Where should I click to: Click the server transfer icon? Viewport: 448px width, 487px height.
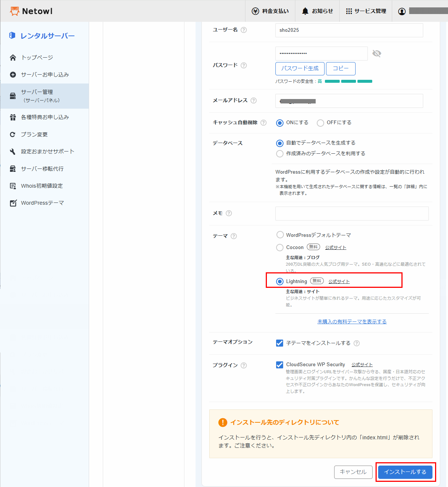13,169
